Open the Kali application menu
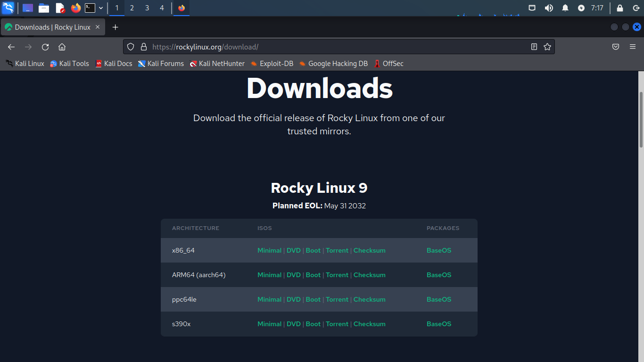This screenshot has width=644, height=362. [8, 8]
